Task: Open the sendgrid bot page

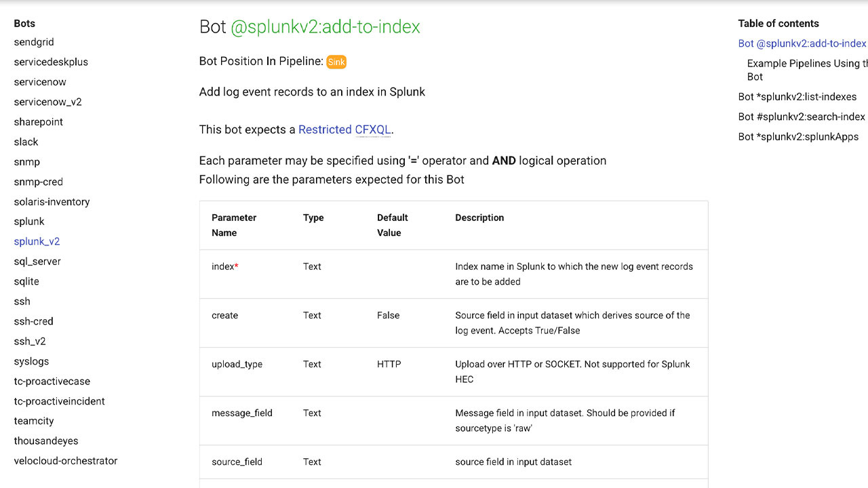Action: pyautogui.click(x=34, y=42)
